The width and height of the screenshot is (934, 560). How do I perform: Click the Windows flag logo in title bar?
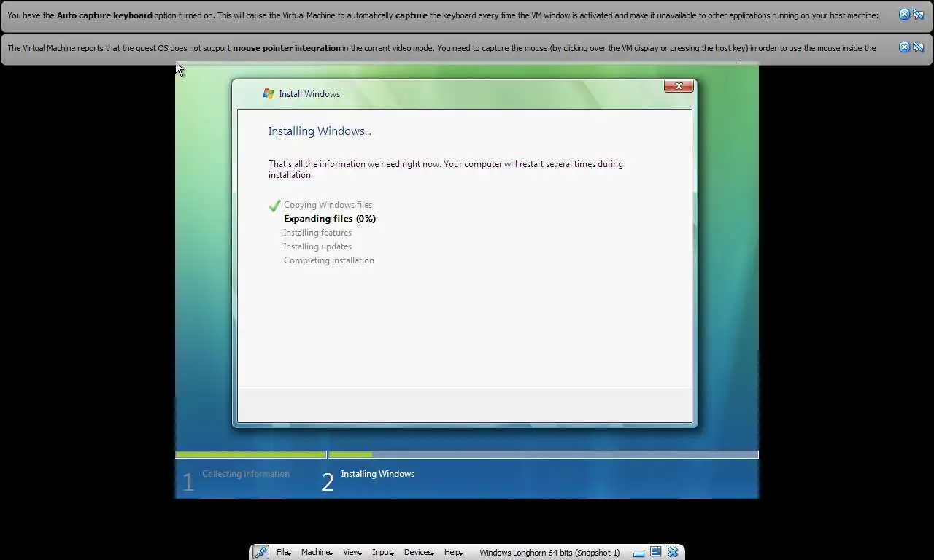coord(269,93)
